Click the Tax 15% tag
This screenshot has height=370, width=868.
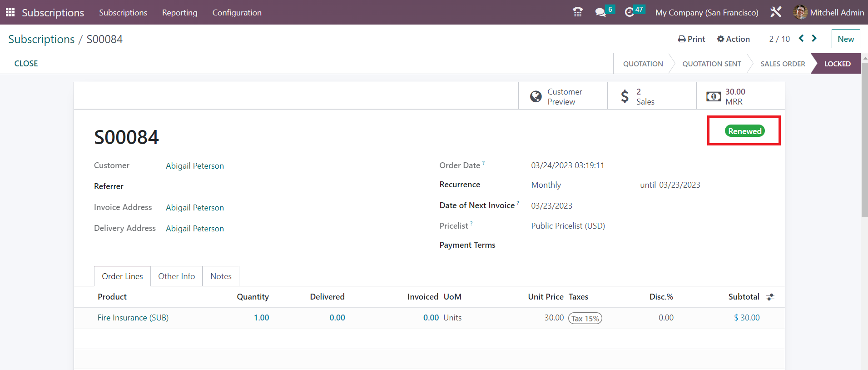(x=585, y=319)
